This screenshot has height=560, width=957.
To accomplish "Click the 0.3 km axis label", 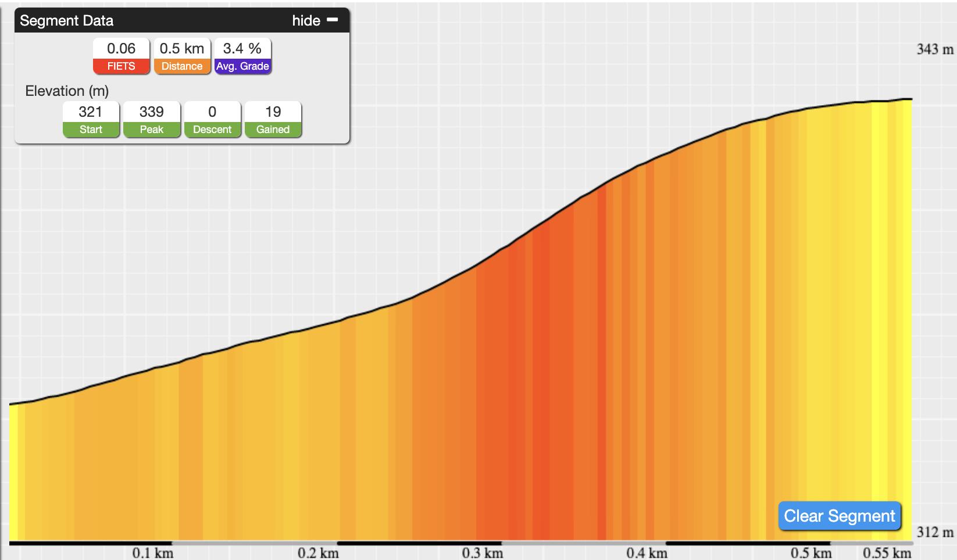I will 483,553.
